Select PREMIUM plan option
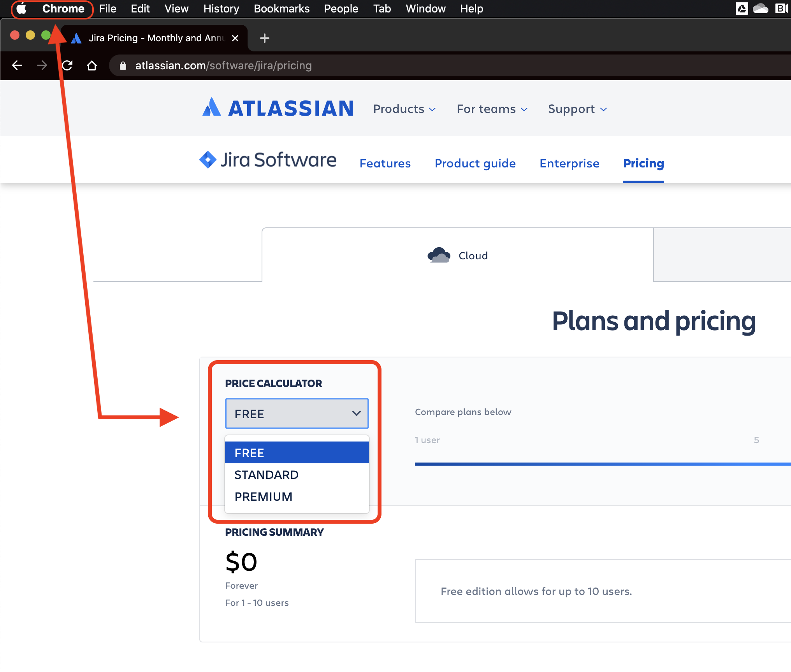This screenshot has width=791, height=672. [264, 497]
